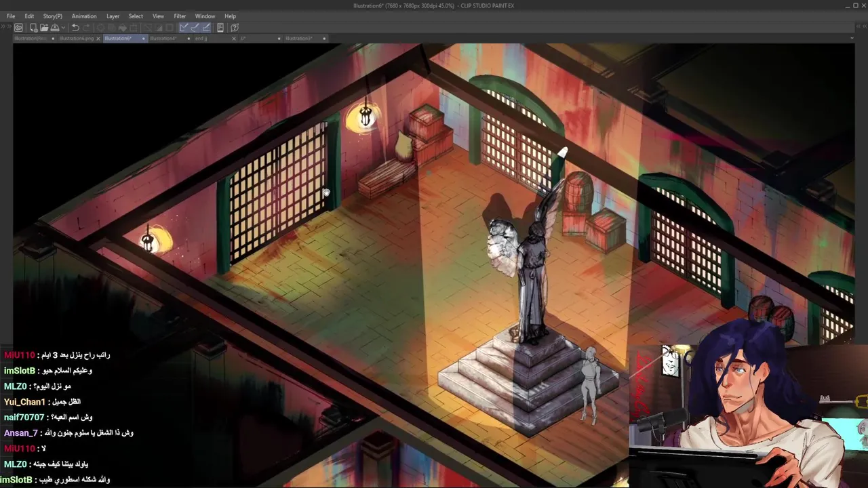
Task: Click the Invert selection icon
Action: [x=159, y=28]
